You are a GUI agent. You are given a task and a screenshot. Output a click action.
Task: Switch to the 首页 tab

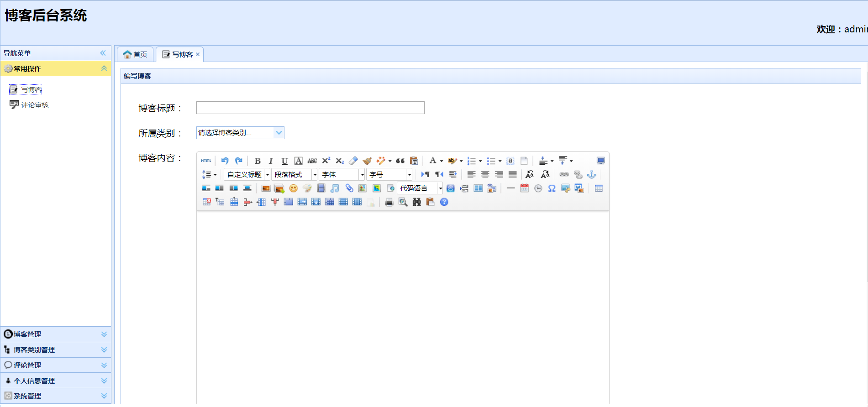pyautogui.click(x=136, y=54)
